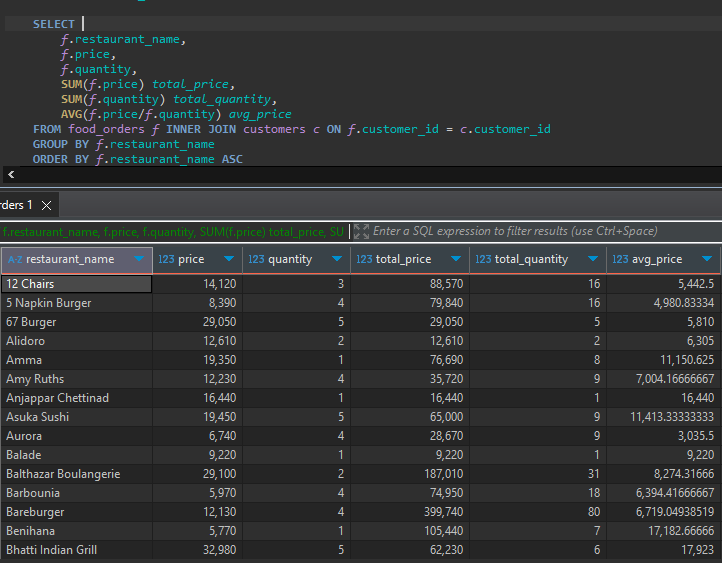The height and width of the screenshot is (563, 722).
Task: Select the 'Benihana' restaurant cell
Action: coord(76,531)
